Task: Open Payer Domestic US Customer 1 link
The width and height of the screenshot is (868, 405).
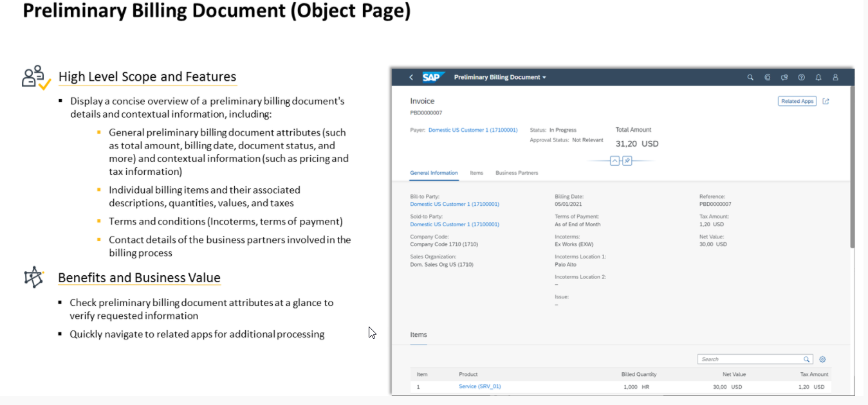Action: coord(473,130)
